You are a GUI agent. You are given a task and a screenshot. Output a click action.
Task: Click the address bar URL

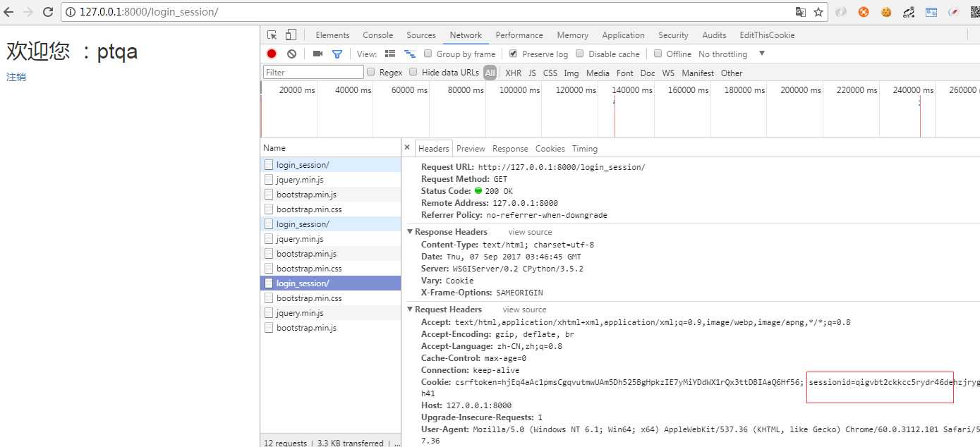point(149,12)
